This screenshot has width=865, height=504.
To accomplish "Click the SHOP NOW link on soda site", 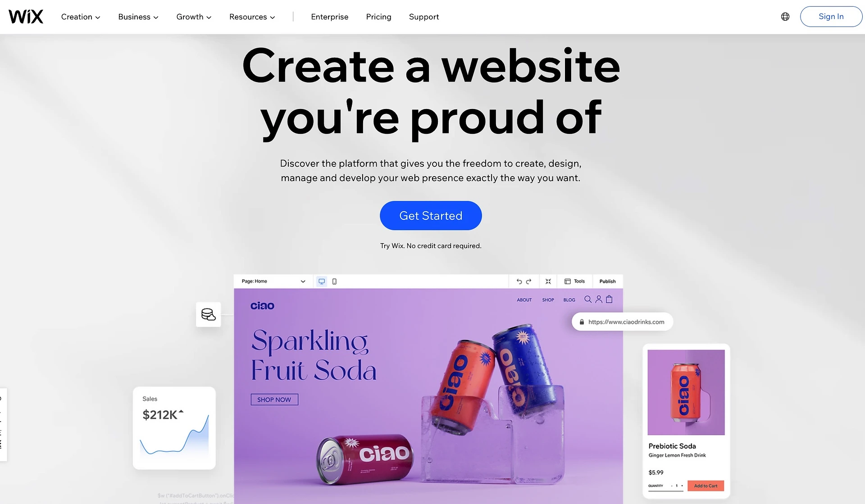I will pos(273,399).
